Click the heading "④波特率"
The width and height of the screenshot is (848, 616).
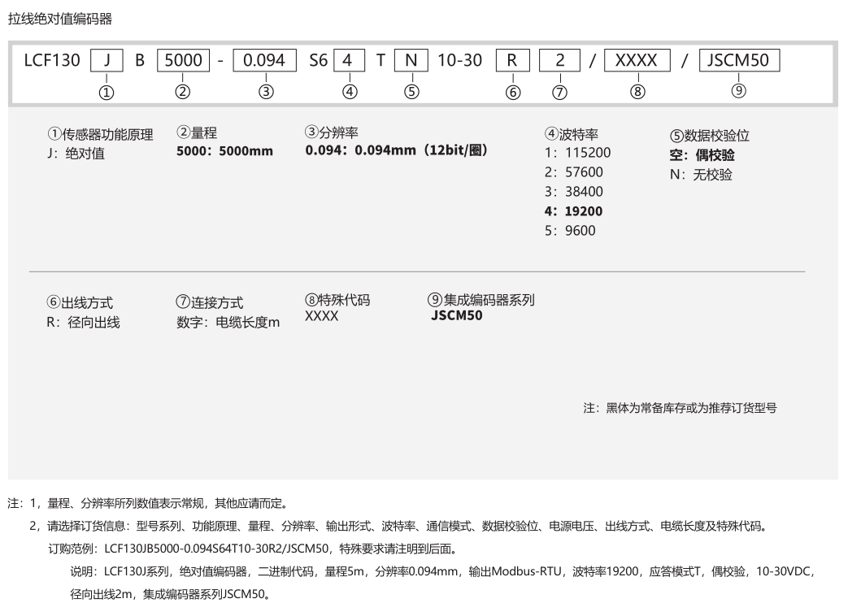(572, 134)
